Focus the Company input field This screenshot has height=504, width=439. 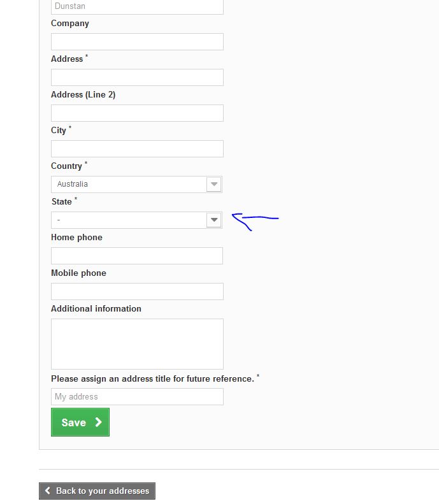[x=137, y=42]
